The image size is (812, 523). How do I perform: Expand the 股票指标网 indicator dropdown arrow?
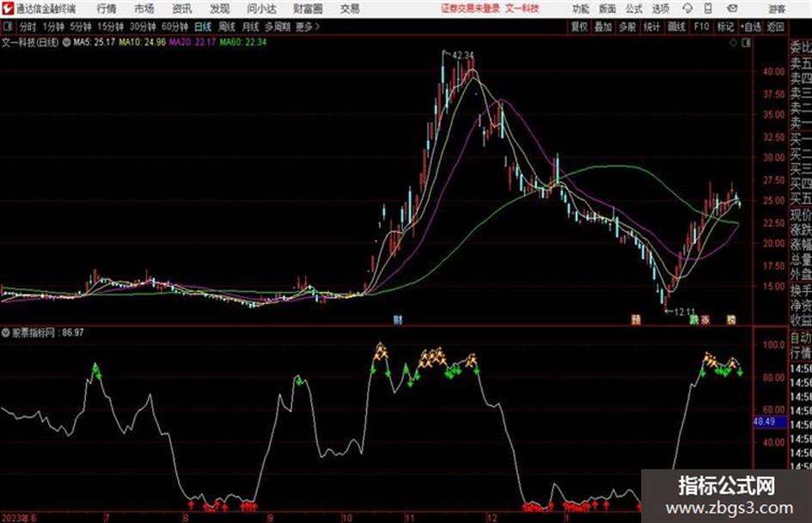click(5, 333)
